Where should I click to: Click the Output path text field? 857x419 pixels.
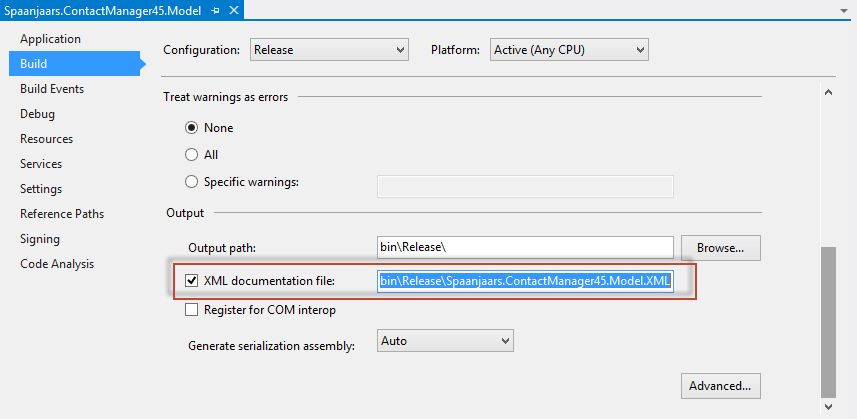(525, 247)
